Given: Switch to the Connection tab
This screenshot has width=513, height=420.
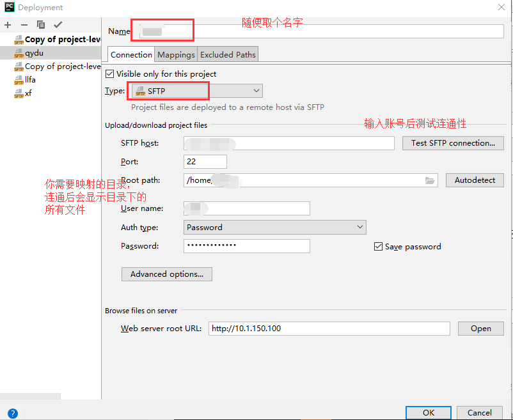Looking at the screenshot, I should pyautogui.click(x=131, y=54).
